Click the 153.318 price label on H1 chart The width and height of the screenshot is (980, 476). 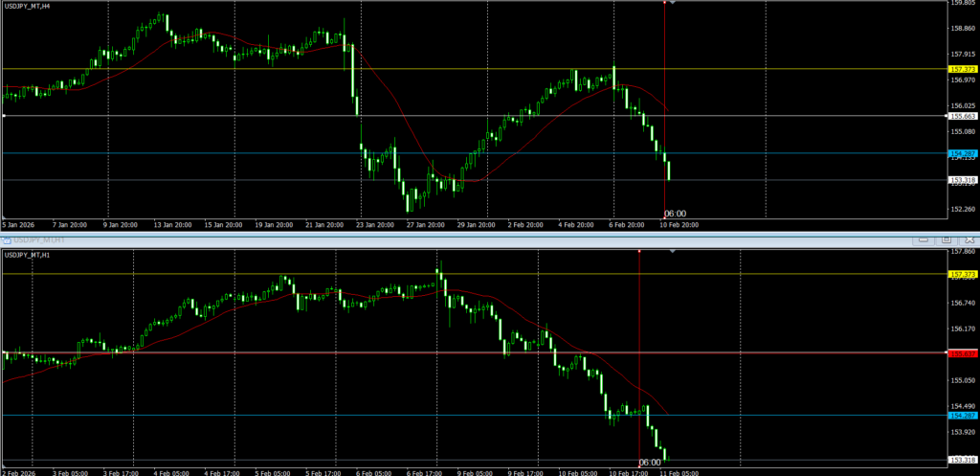click(x=962, y=461)
